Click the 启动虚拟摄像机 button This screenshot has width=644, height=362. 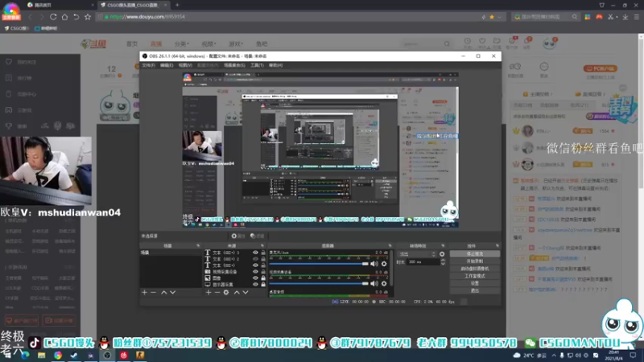click(475, 269)
